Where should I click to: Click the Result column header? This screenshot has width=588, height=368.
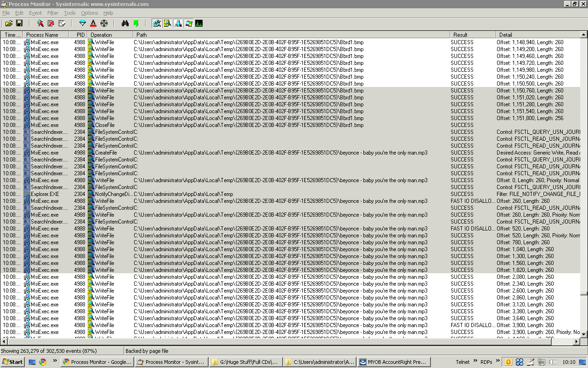[x=473, y=34]
